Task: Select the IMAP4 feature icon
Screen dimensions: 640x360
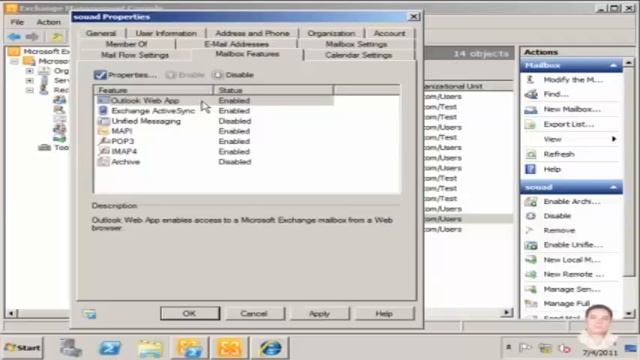Action: [x=103, y=151]
